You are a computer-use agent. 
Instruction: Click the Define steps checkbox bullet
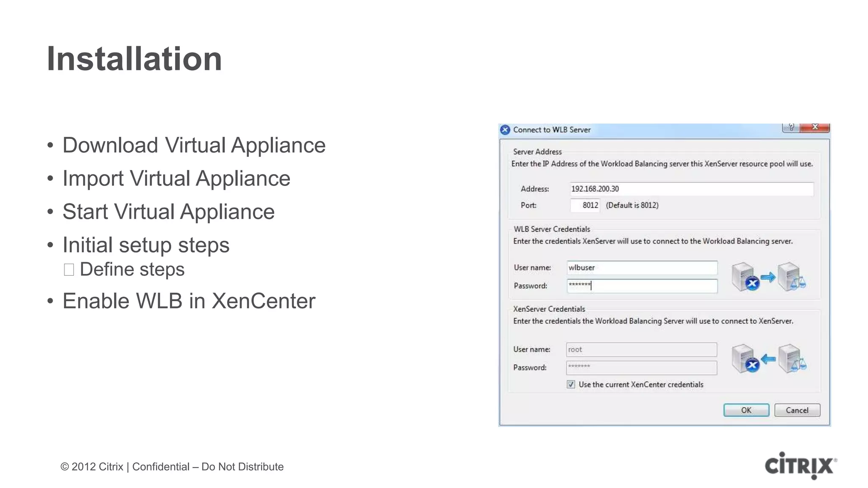[x=69, y=269]
